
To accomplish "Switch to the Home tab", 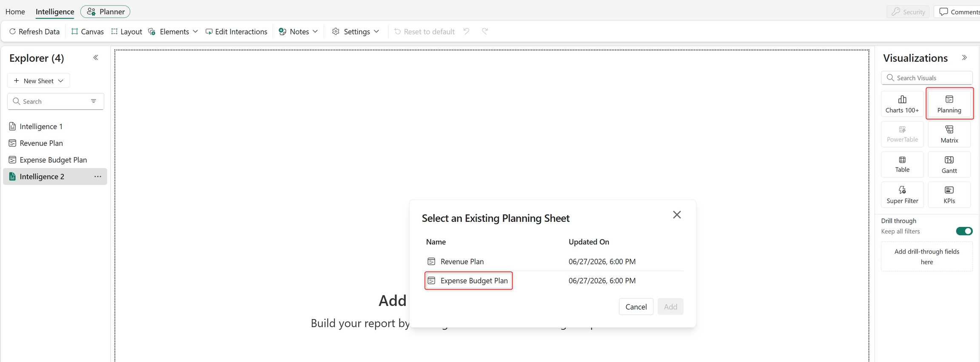I will click(15, 11).
